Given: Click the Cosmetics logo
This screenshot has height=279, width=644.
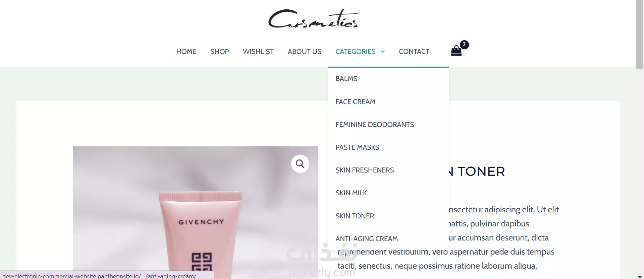Looking at the screenshot, I should [313, 18].
